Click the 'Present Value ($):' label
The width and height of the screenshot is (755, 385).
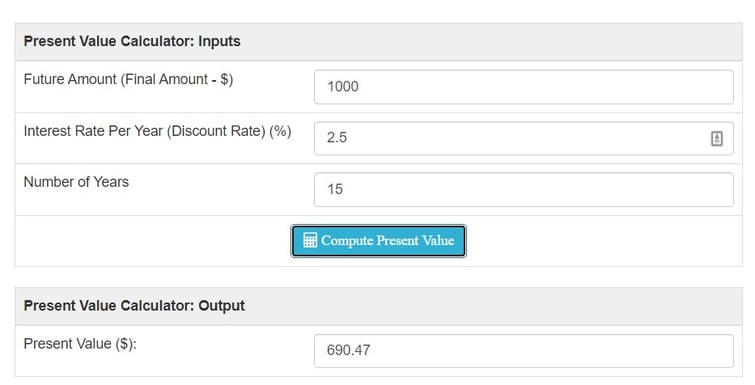point(80,344)
